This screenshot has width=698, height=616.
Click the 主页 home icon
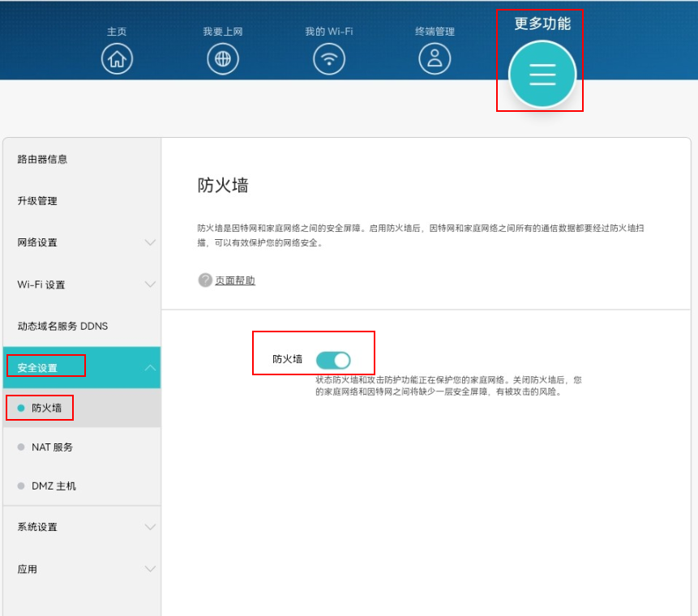(x=116, y=58)
